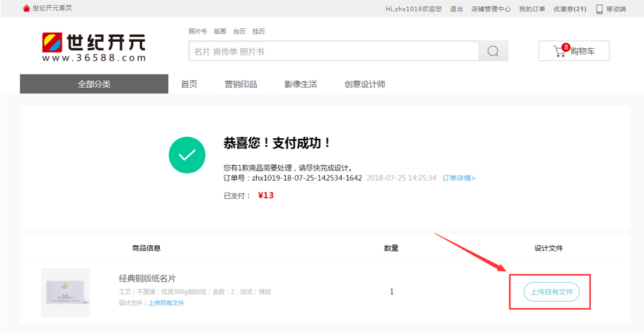Open the shopping cart icon
The image size is (644, 333).
click(x=559, y=51)
